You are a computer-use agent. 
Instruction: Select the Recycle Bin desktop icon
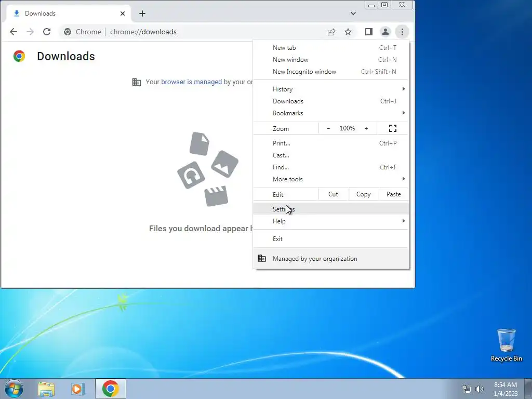click(506, 345)
